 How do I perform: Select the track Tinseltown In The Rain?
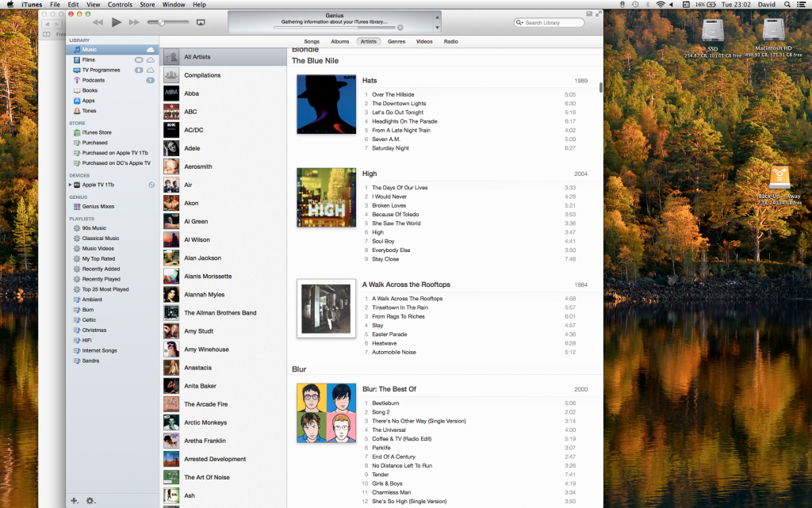[400, 307]
